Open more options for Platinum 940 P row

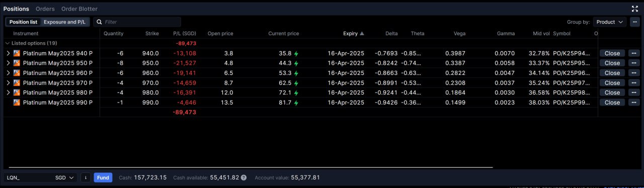point(633,53)
